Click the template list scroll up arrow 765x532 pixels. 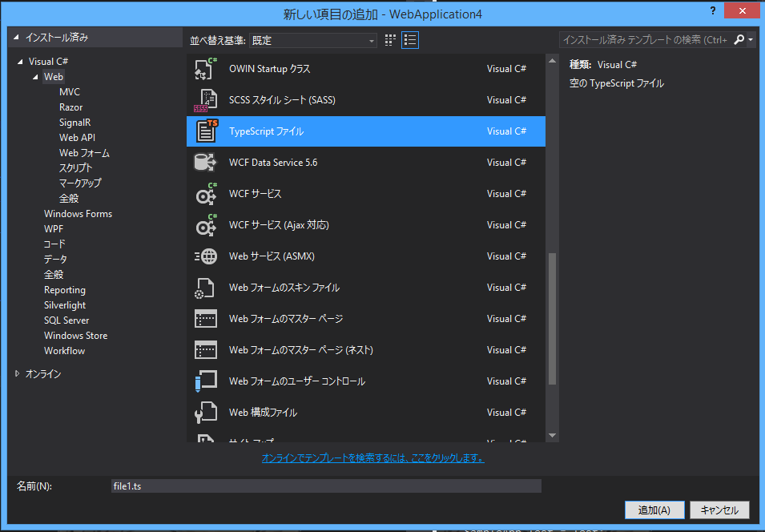coord(552,61)
